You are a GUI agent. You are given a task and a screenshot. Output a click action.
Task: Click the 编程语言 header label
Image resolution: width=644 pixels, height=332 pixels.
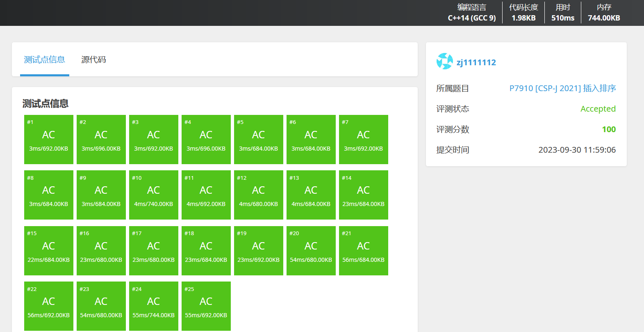tap(472, 7)
